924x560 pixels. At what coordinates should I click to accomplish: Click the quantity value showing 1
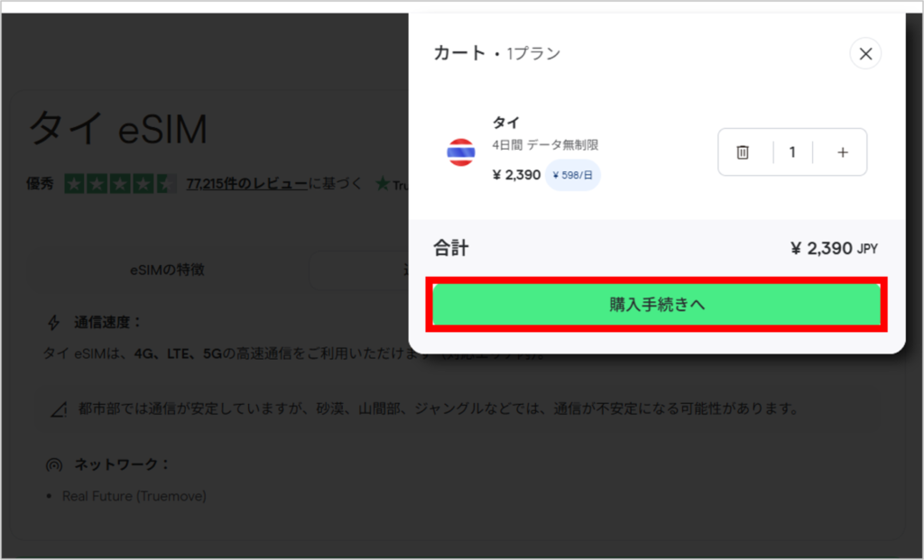tap(792, 152)
